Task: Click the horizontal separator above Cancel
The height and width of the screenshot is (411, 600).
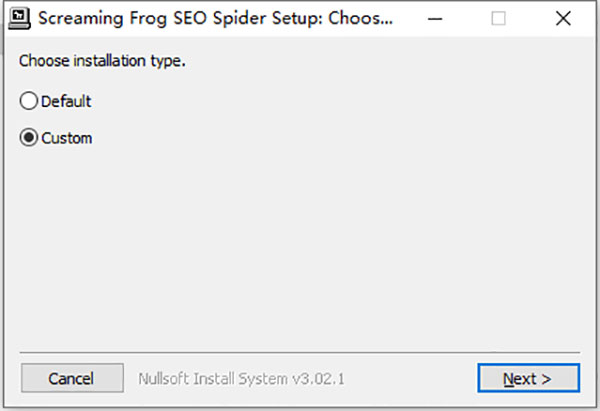Action: pos(300,352)
